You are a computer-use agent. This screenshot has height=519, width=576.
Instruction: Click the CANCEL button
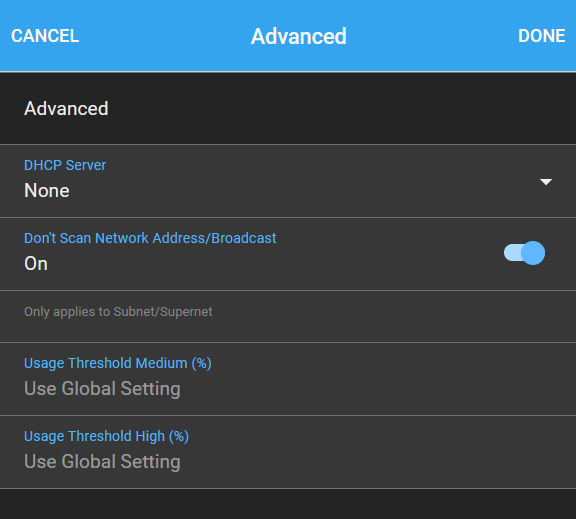pyautogui.click(x=45, y=36)
